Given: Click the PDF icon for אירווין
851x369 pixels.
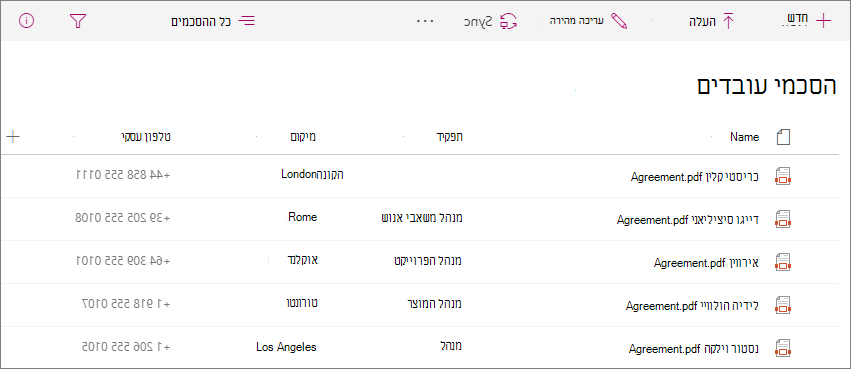Looking at the screenshot, I should coord(783,263).
